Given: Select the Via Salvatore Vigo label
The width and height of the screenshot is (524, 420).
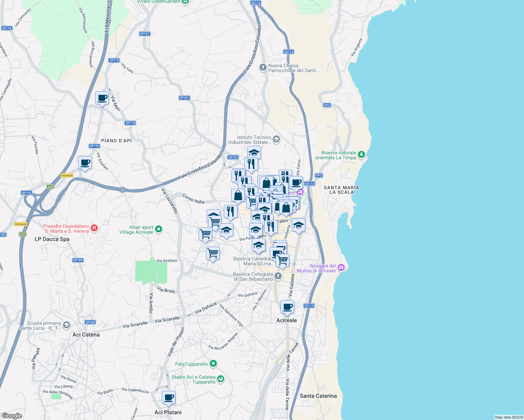Looking at the screenshot, I should coord(232,315).
